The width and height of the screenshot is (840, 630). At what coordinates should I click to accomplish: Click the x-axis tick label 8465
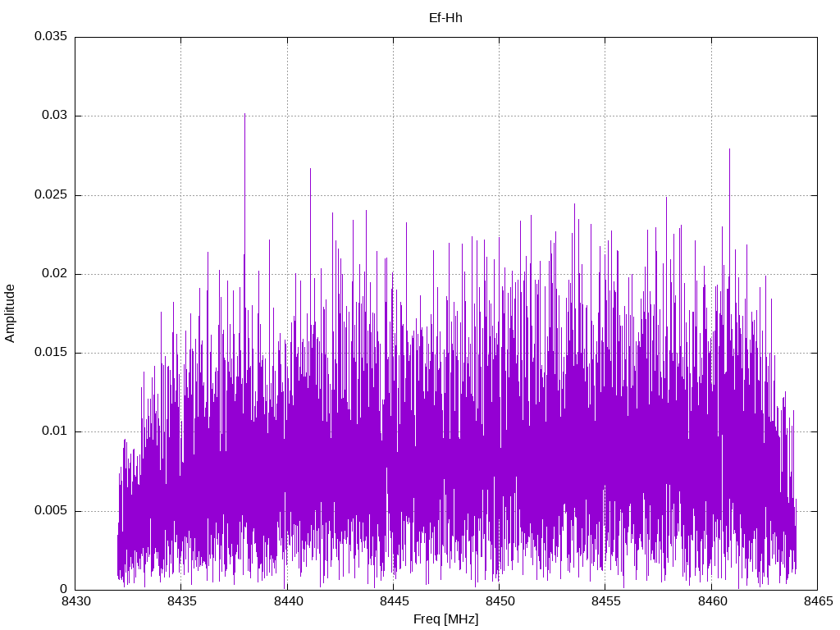pos(818,601)
